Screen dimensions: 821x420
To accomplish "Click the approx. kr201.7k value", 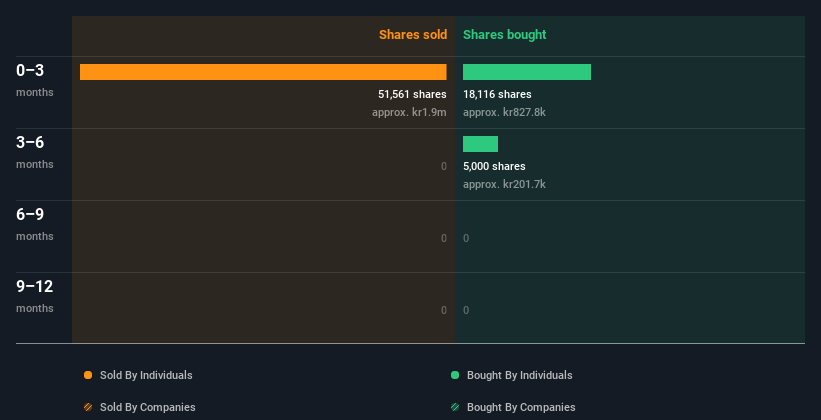I will pos(504,184).
